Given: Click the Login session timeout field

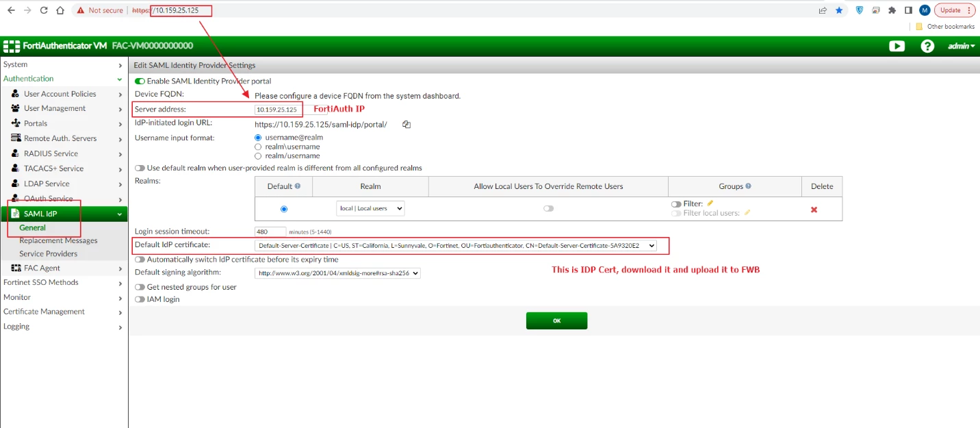Looking at the screenshot, I should pyautogui.click(x=270, y=231).
